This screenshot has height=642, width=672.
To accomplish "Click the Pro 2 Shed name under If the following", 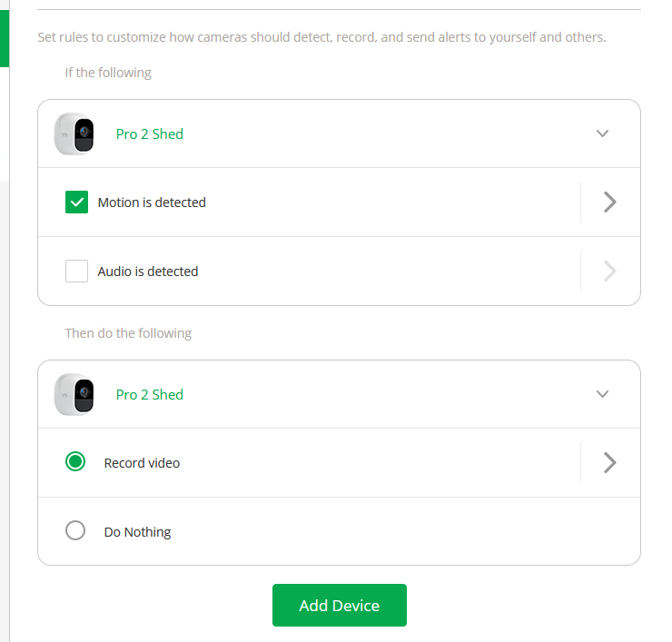I will [150, 134].
